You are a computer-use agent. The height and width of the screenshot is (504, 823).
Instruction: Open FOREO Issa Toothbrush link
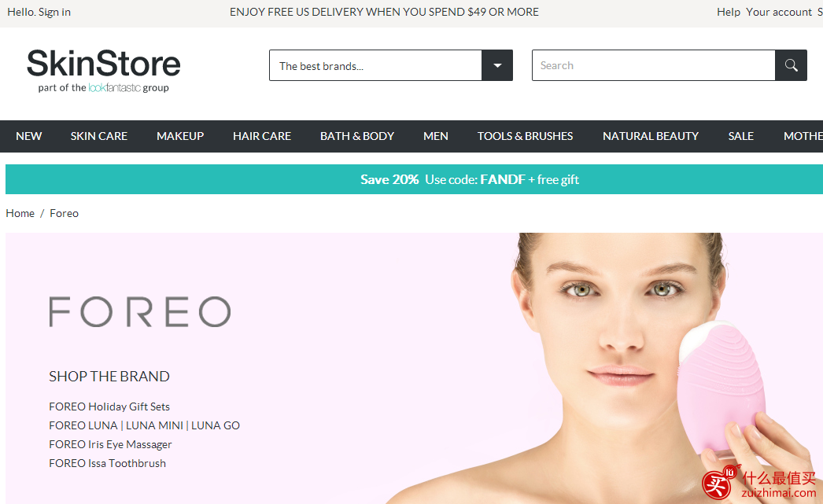pyautogui.click(x=107, y=463)
